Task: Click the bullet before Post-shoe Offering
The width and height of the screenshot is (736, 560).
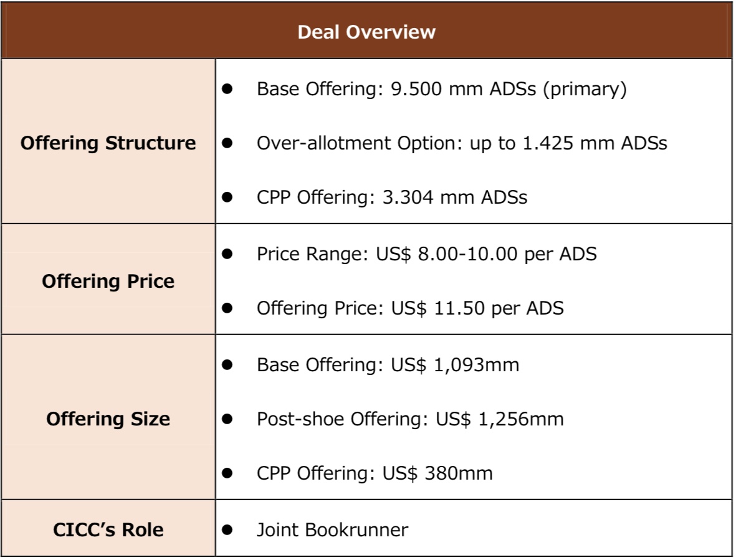Action: [227, 419]
